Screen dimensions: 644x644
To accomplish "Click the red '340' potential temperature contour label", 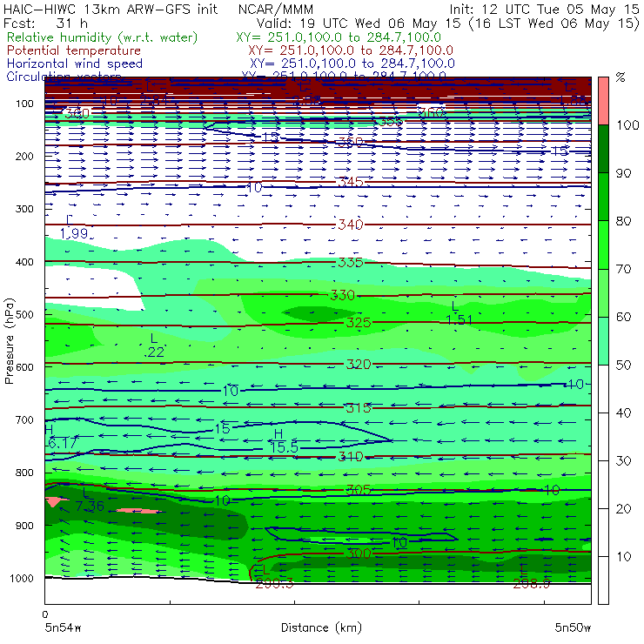I will click(x=351, y=225).
